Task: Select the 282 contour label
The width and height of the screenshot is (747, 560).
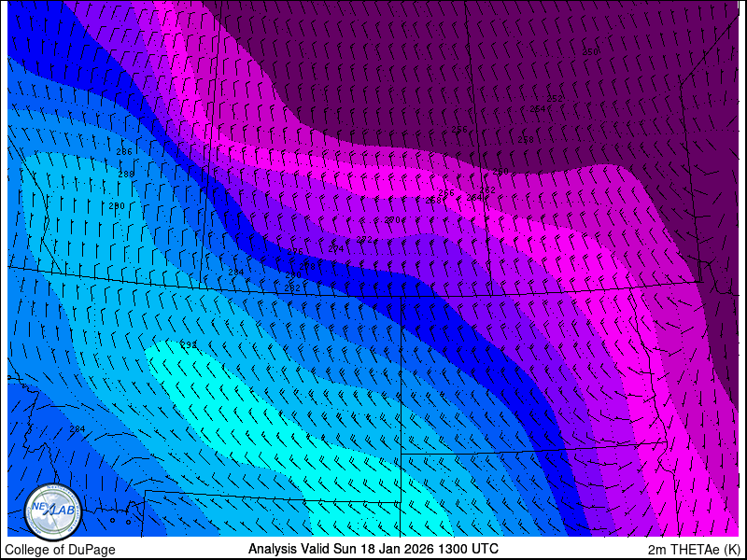Action: pyautogui.click(x=292, y=288)
